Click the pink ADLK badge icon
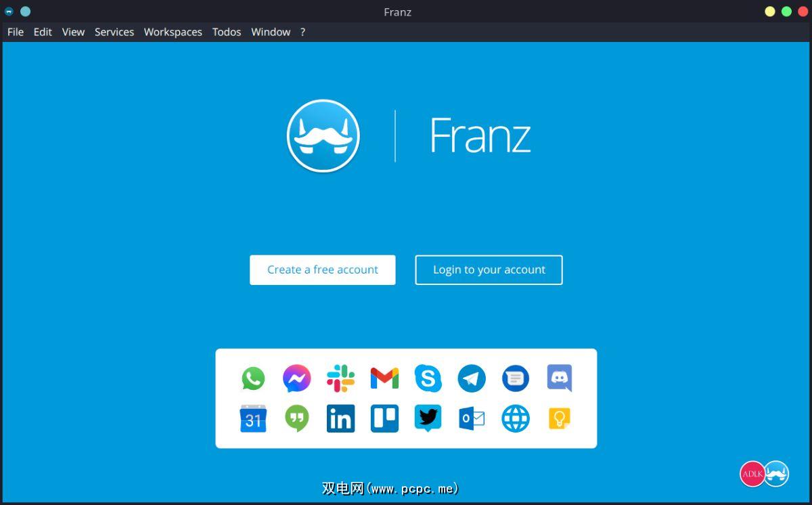The image size is (812, 505). tap(752, 474)
